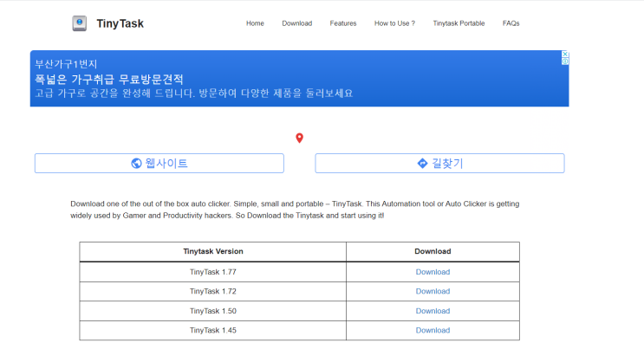Viewport: 644px width, 362px height.
Task: Click the TinyTask site title
Action: [x=120, y=23]
